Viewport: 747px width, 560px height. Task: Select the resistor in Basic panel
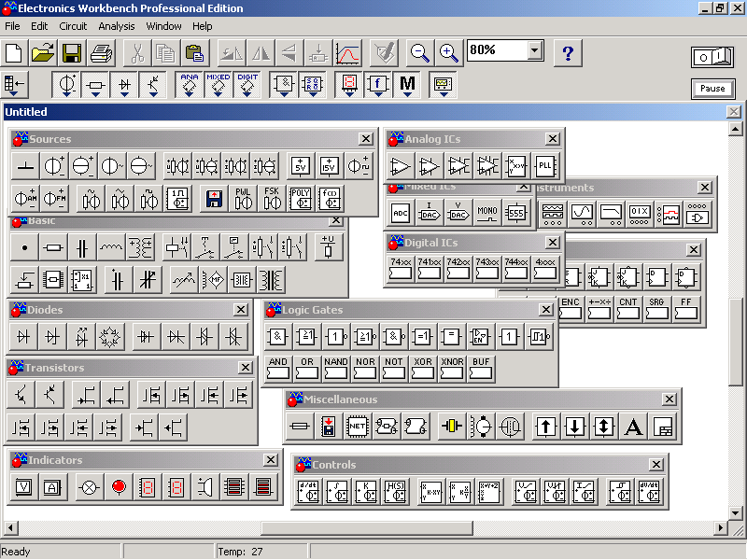53,247
